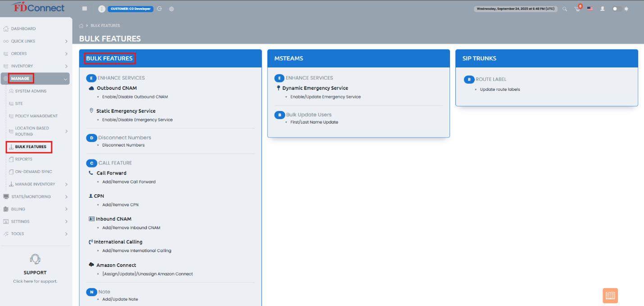Screen dimensions: 644x306
Task: Click Enable/Update Emergency Service link under MSTeams
Action: point(326,97)
